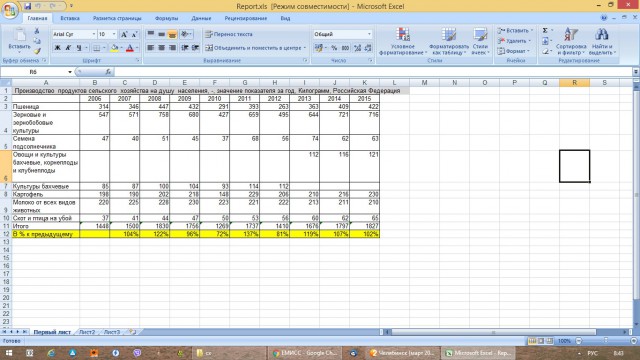This screenshot has height=360, width=640.
Task: Open Excel help with the question icon
Action: click(604, 18)
